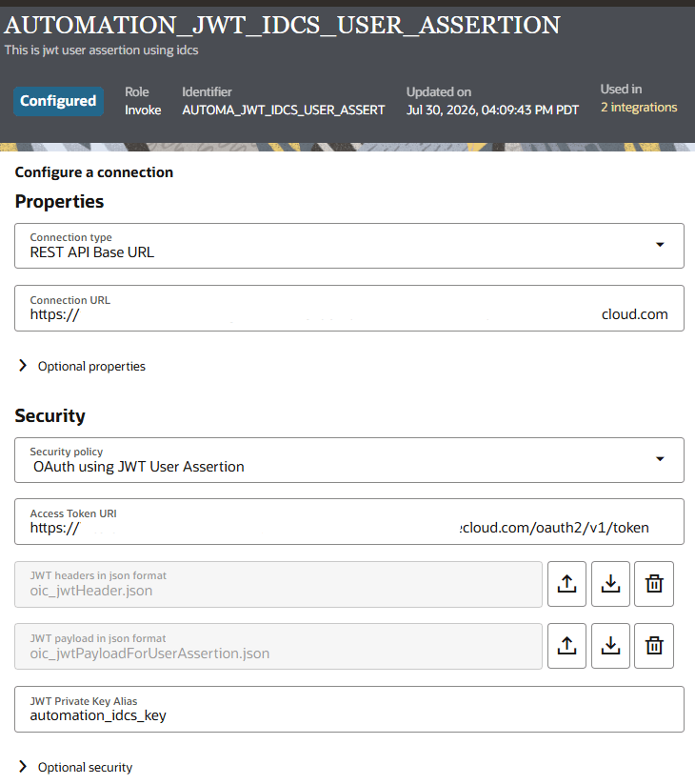Image resolution: width=695 pixels, height=784 pixels.
Task: Click the Properties section heading
Action: (x=59, y=202)
